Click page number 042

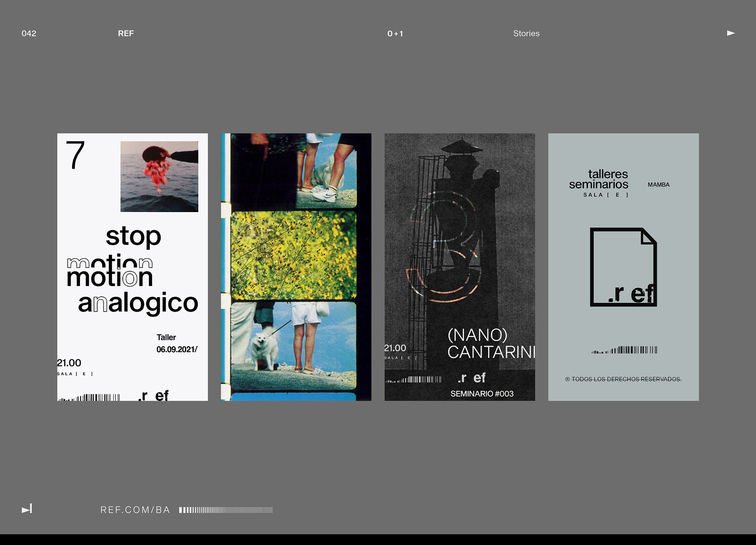pos(29,34)
